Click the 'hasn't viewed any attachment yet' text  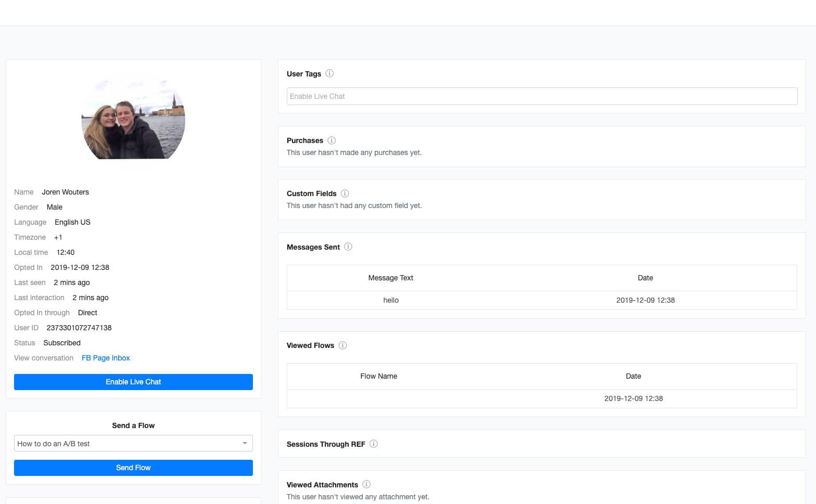[x=358, y=497]
